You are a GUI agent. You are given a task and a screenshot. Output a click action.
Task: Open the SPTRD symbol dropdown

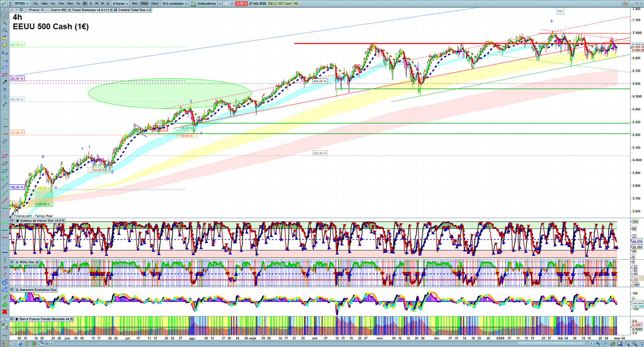click(22, 3)
